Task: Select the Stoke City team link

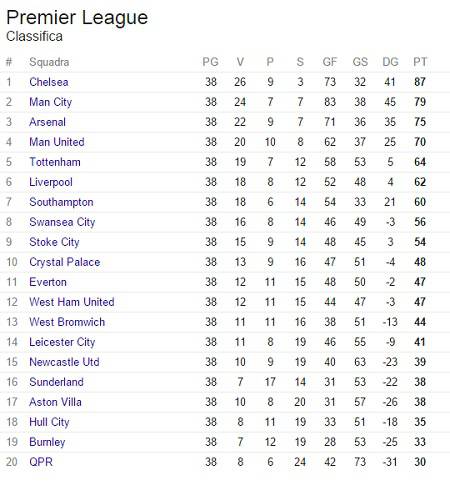Action: tap(54, 242)
